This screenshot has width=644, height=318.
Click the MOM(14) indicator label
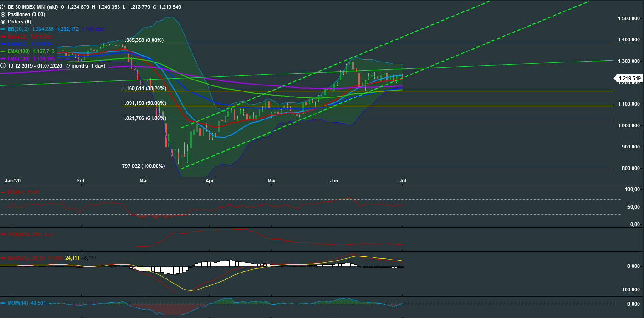click(x=18, y=303)
